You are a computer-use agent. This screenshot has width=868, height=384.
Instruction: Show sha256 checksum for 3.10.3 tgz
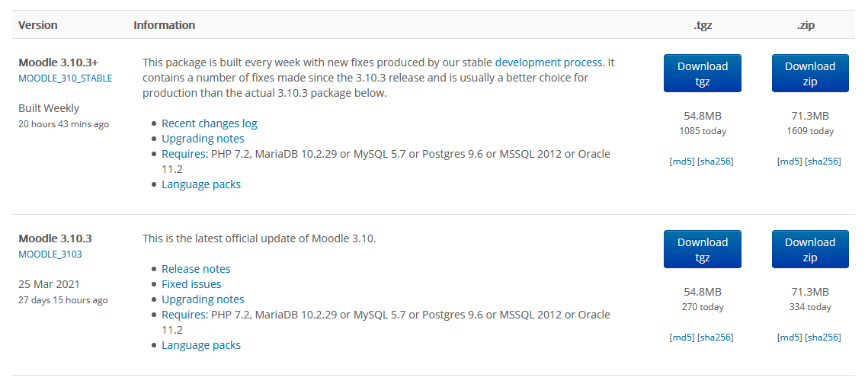tap(715, 337)
